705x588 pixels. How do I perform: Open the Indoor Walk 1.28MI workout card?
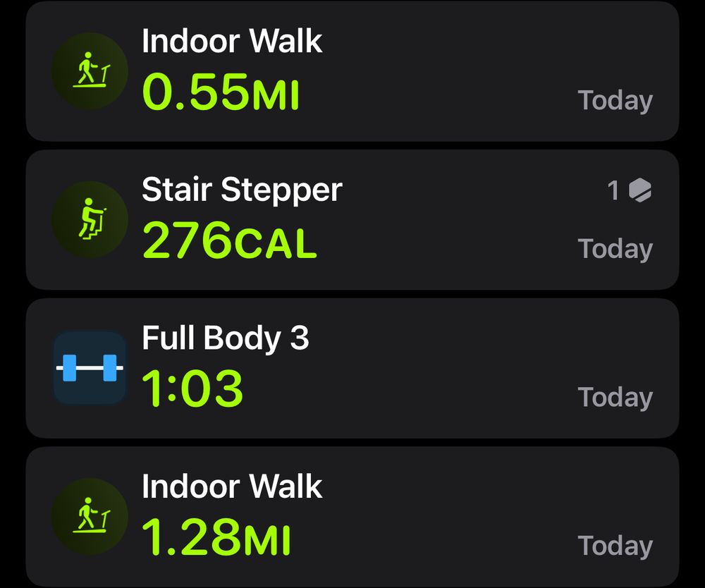point(352,515)
